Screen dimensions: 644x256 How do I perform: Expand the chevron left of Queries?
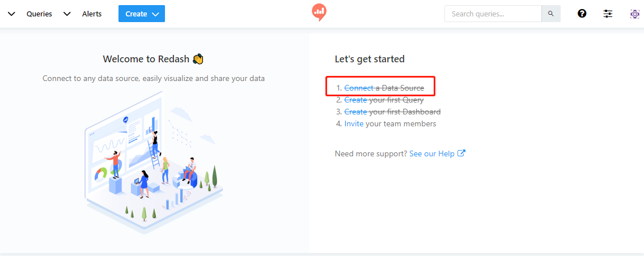point(11,14)
